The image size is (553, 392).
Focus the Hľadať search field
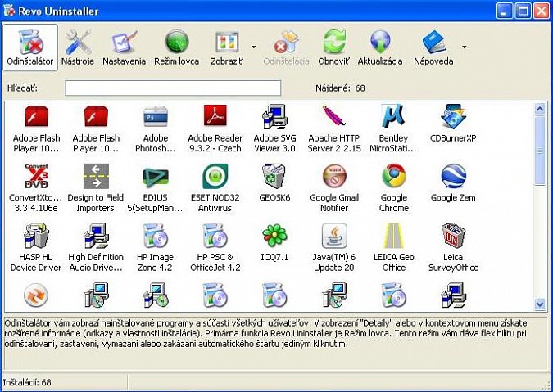(173, 88)
